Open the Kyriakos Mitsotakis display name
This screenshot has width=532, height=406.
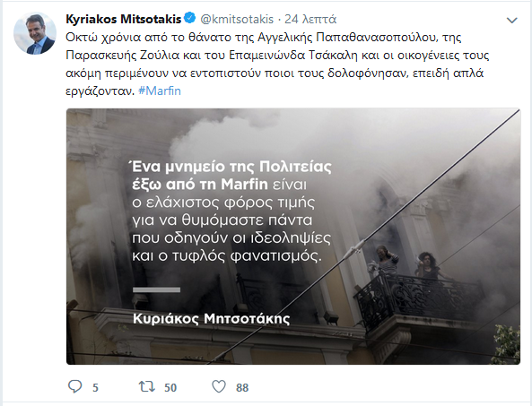point(124,19)
